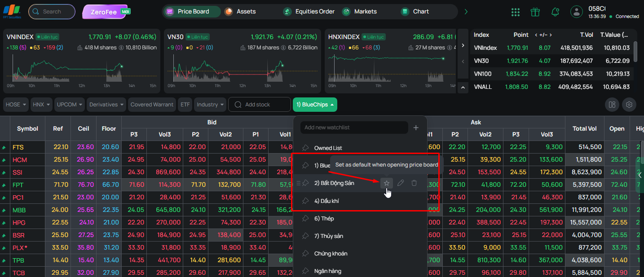Pin the Chứng khoán watchlist
This screenshot has width=644, height=277.
[305, 253]
